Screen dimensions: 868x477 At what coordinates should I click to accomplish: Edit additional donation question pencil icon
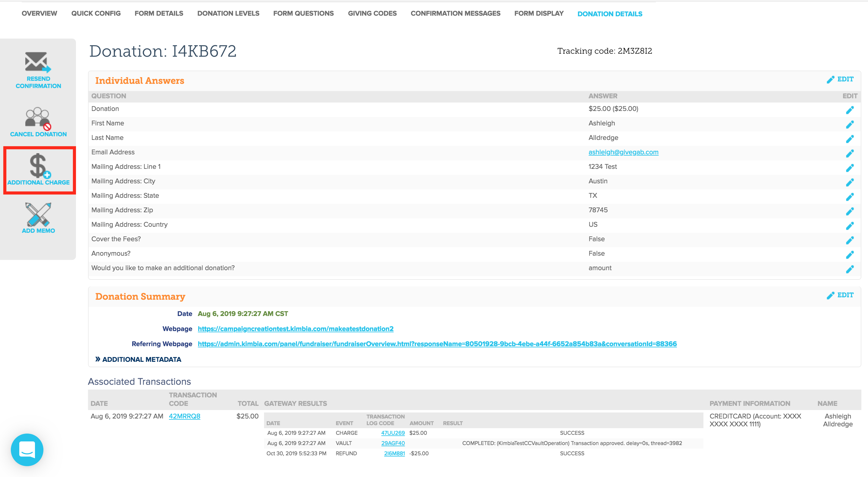(850, 269)
